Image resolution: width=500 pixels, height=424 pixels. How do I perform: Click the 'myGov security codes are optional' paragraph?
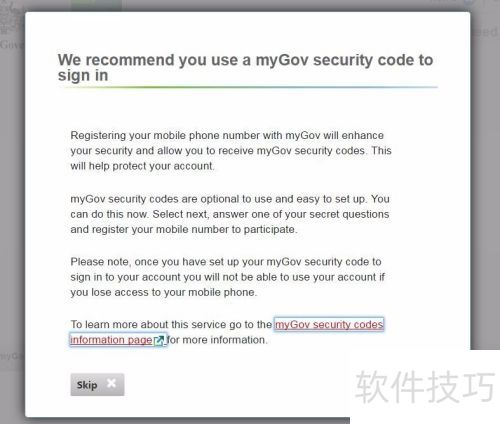[230, 214]
